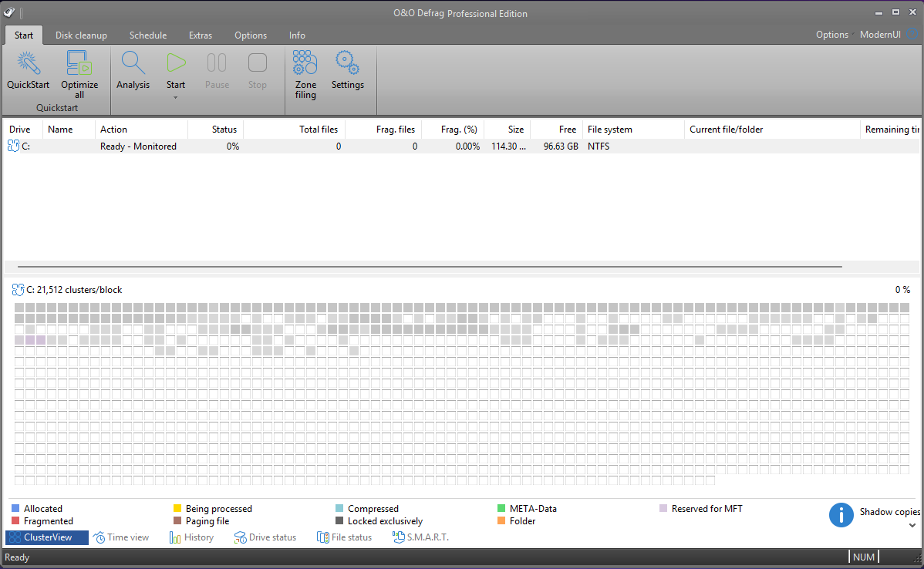The height and width of the screenshot is (569, 924).
Task: Open the Schedule tab
Action: (148, 35)
